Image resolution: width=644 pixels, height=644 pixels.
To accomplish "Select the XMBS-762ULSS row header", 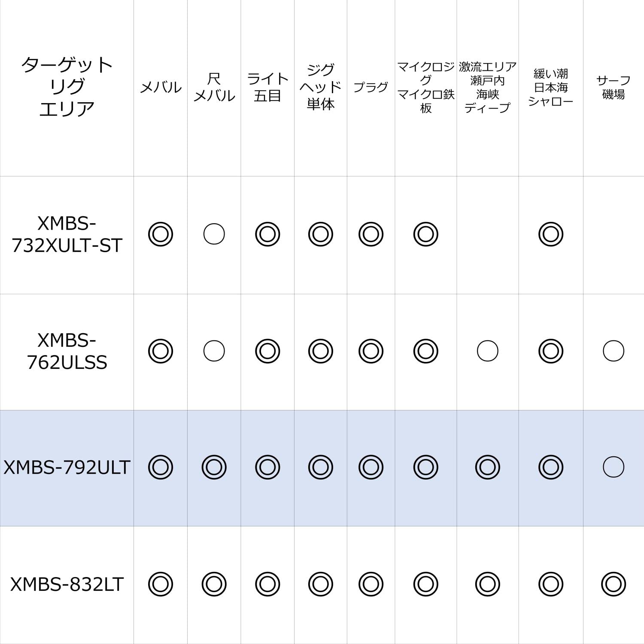I will [x=67, y=351].
